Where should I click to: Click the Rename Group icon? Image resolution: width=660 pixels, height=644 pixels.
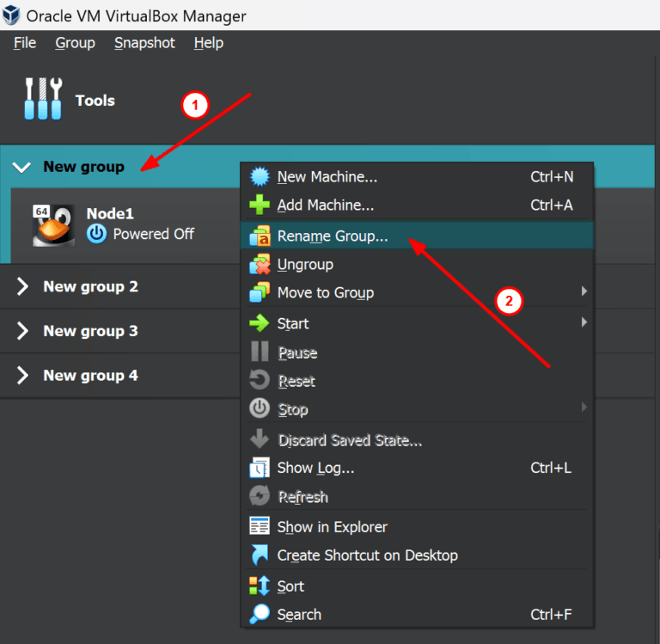click(260, 236)
